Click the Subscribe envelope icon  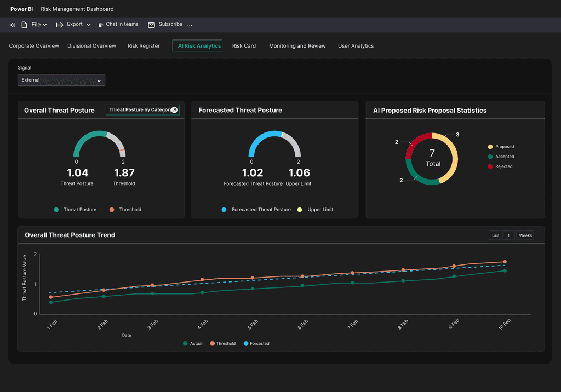point(152,25)
